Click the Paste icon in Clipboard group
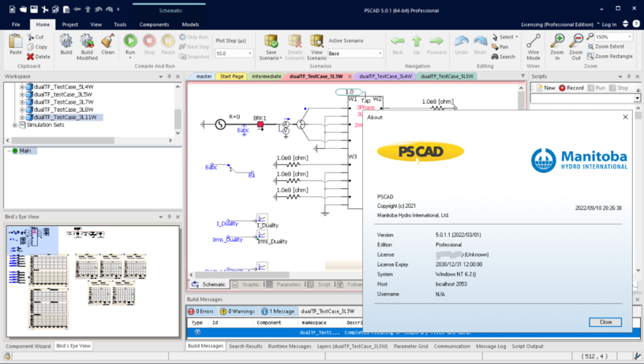 [x=15, y=41]
